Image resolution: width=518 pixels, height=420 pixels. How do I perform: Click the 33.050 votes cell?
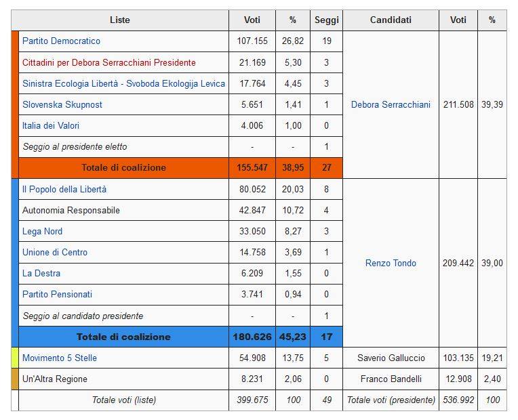pyautogui.click(x=252, y=231)
